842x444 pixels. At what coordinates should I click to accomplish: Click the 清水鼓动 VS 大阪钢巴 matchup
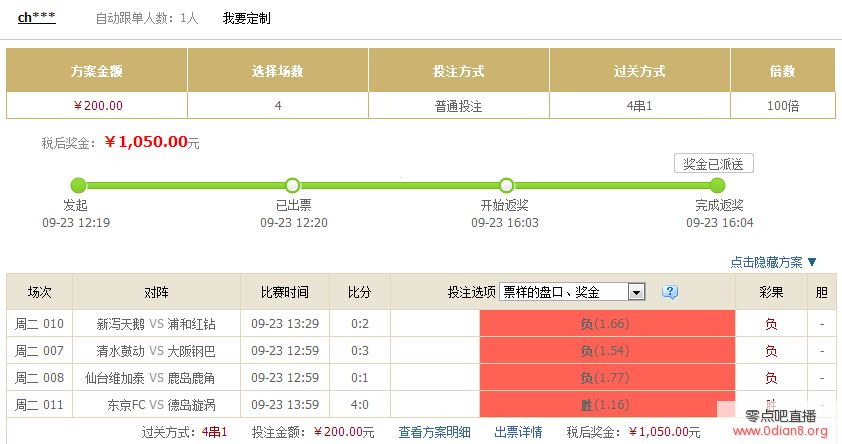pos(156,351)
